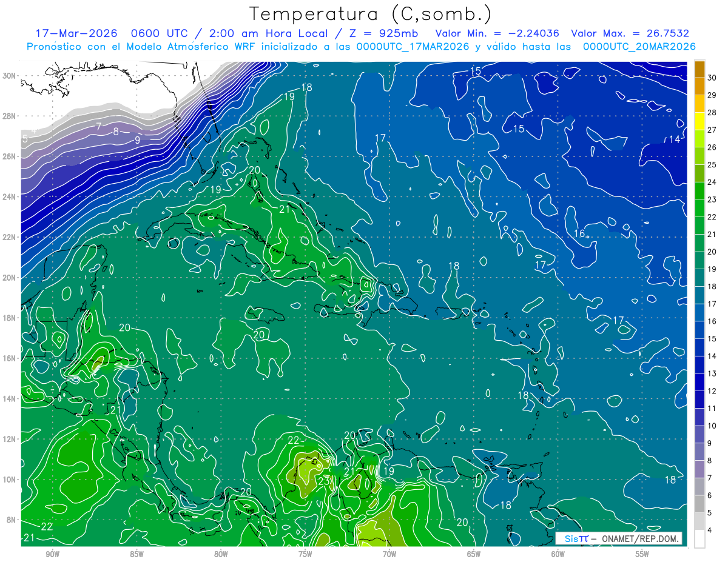Click the 'ONAMET/REP.DOM.' credit label
728x562 pixels.
641,539
